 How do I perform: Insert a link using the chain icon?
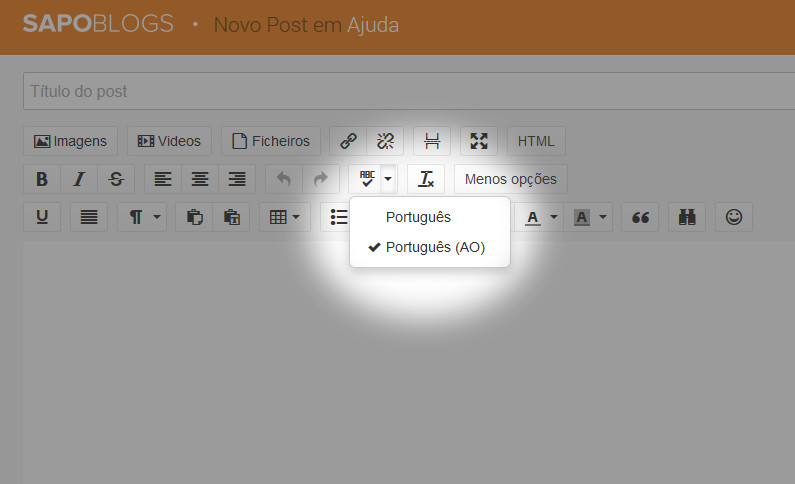(x=348, y=141)
